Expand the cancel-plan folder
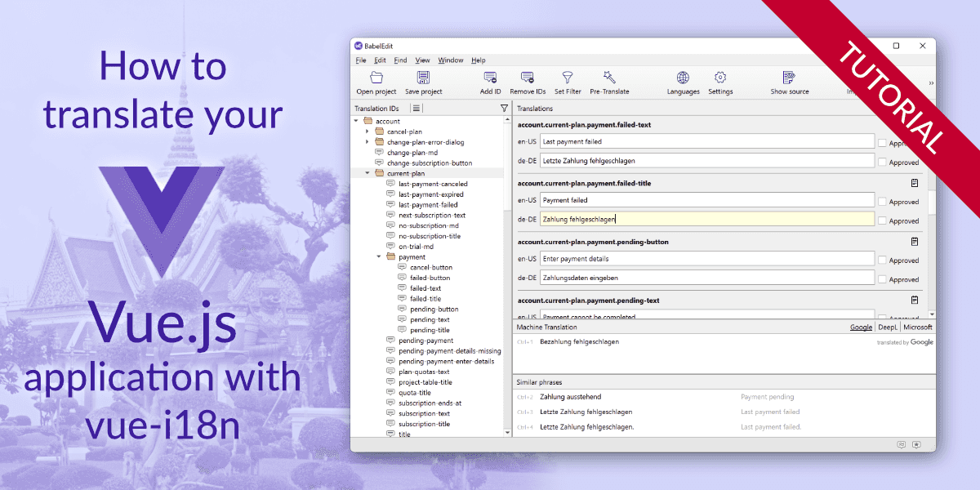Image resolution: width=980 pixels, height=490 pixels. pos(367,131)
